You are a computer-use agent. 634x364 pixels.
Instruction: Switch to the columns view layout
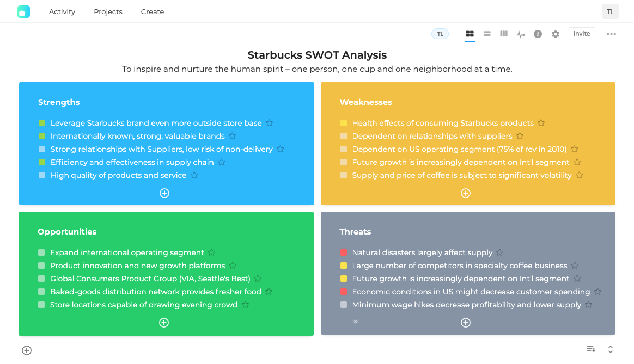point(503,33)
